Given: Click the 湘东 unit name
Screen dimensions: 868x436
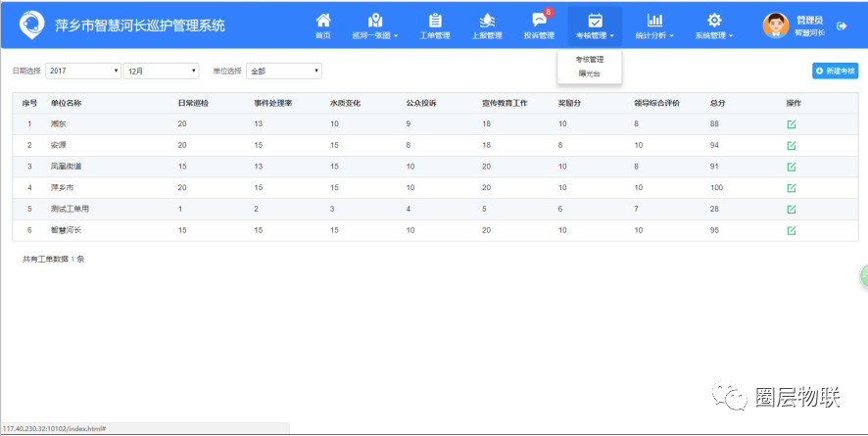Looking at the screenshot, I should (x=58, y=123).
